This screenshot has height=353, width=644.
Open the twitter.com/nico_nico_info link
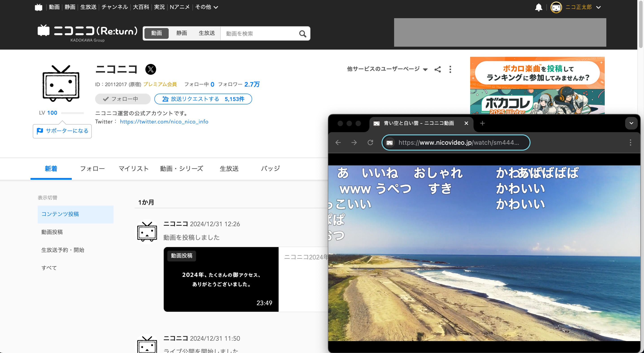[164, 122]
